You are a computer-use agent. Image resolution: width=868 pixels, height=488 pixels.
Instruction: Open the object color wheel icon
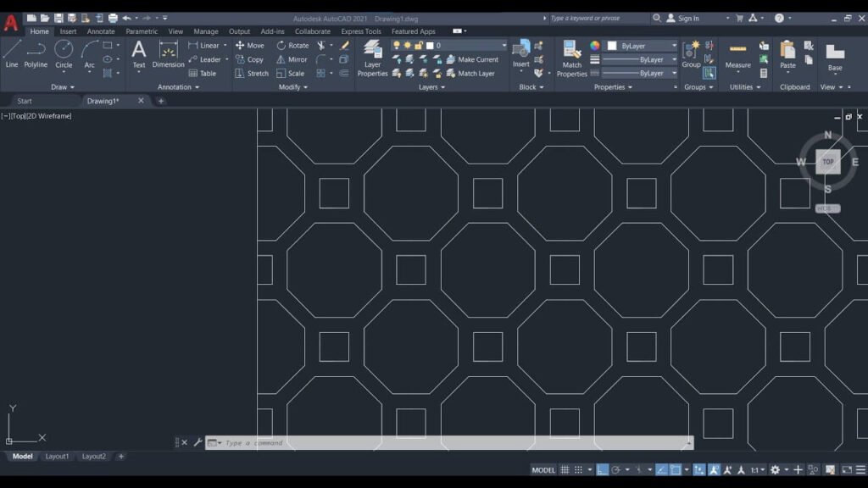594,46
